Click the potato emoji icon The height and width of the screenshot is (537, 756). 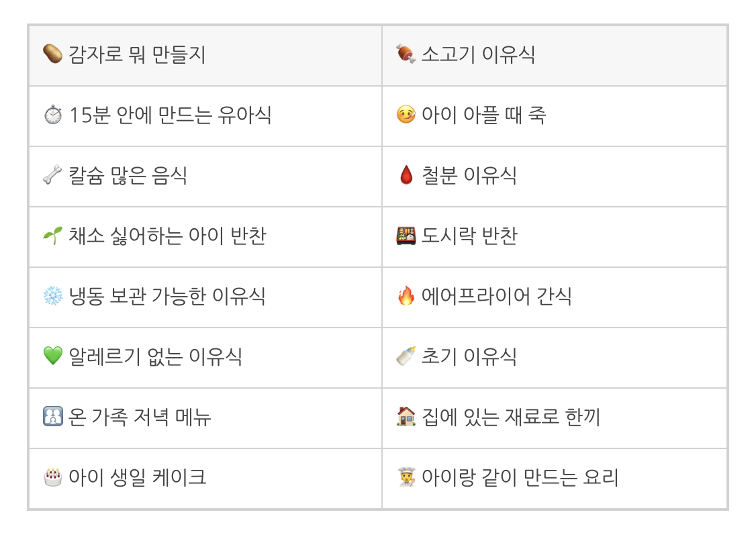coord(52,54)
